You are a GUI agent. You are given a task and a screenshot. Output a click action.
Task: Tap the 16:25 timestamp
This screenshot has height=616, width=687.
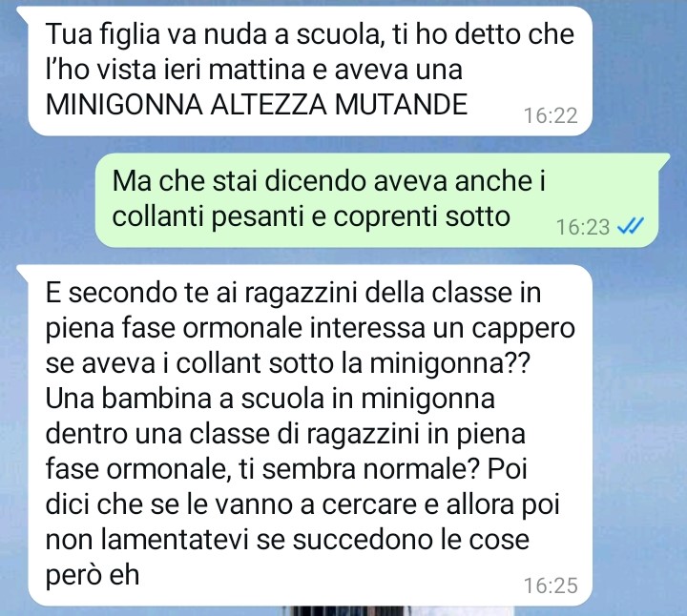pyautogui.click(x=551, y=585)
